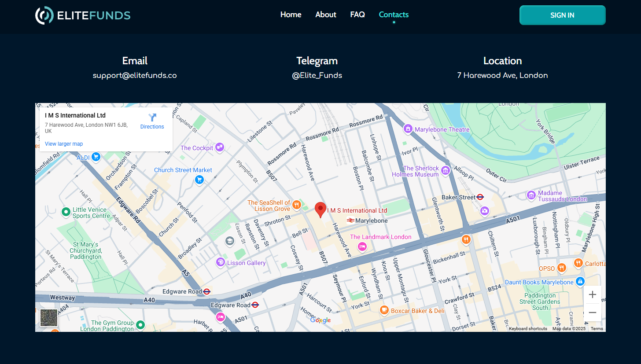Image resolution: width=641 pixels, height=364 pixels.
Task: Click the St Mary's Churchyard, Paddington label
Action: [85, 250]
